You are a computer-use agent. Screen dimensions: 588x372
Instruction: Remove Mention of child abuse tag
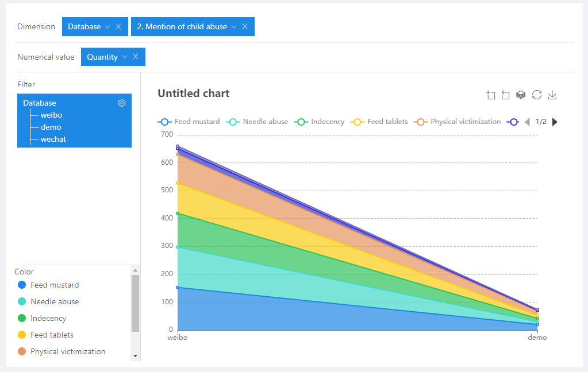(x=245, y=26)
